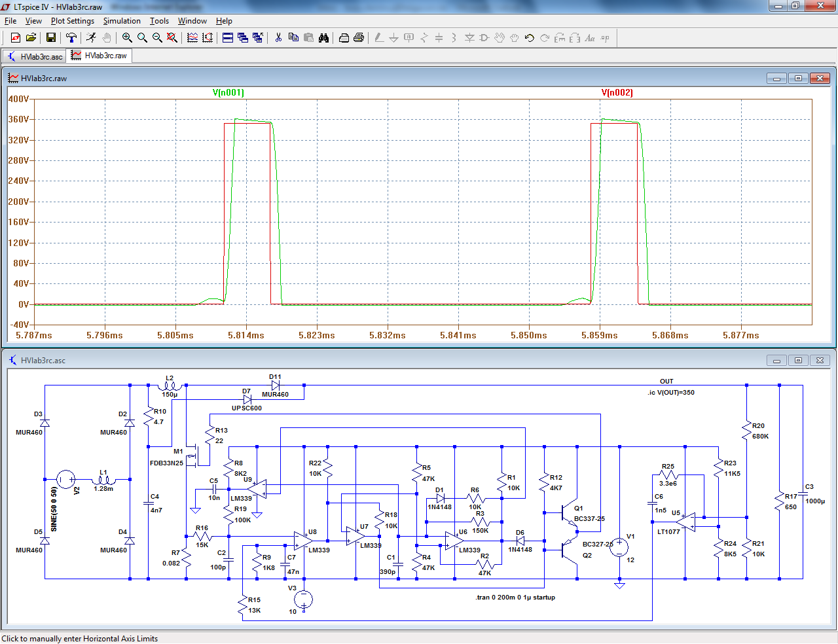Minimize the HVlab3c.asc schematic window
Viewport: 838px width, 644px height.
tap(776, 361)
